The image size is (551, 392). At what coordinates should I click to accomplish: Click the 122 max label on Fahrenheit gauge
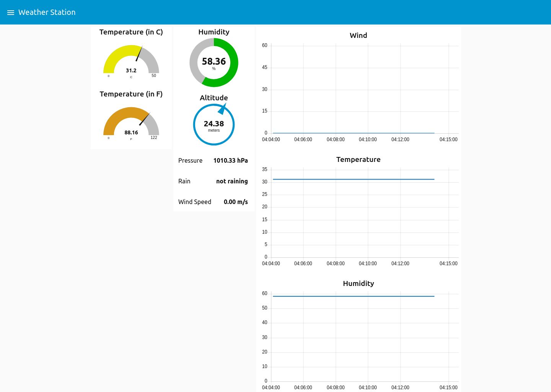[x=154, y=137]
